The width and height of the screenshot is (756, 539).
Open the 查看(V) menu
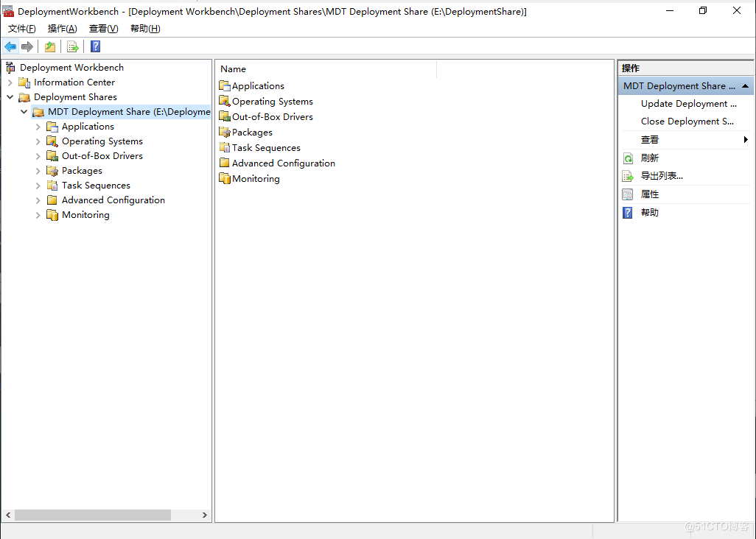104,29
